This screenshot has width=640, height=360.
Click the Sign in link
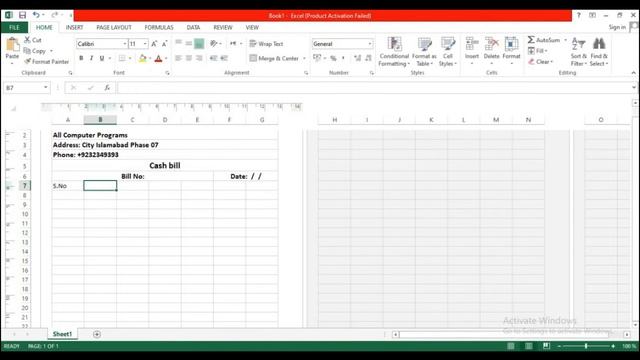(617, 27)
